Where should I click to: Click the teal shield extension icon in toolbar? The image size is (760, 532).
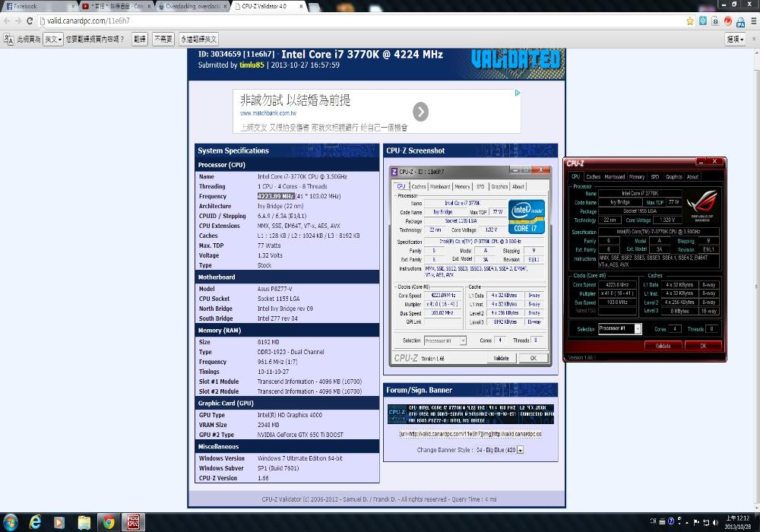(x=703, y=21)
